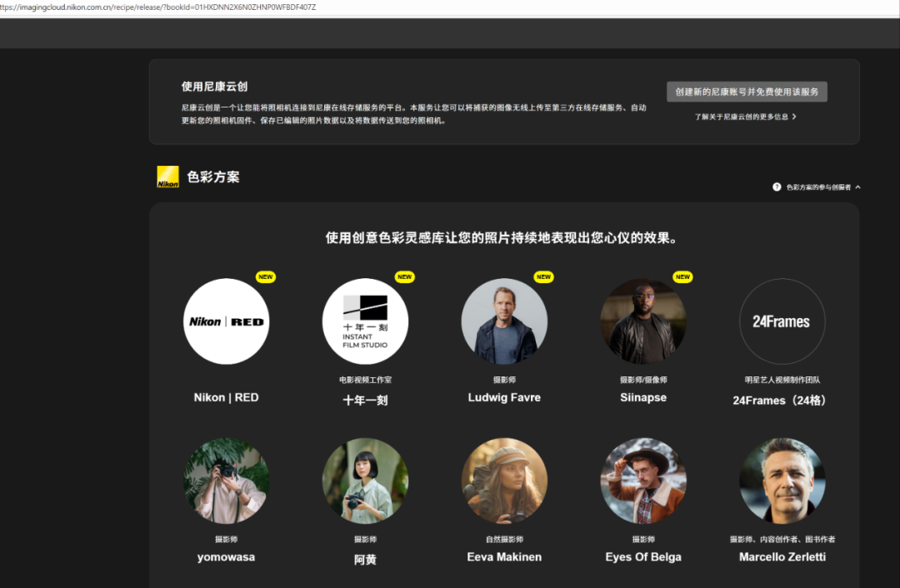This screenshot has height=588, width=900.
Task: Click 自然摄影师 subtitle text
Action: 504,539
